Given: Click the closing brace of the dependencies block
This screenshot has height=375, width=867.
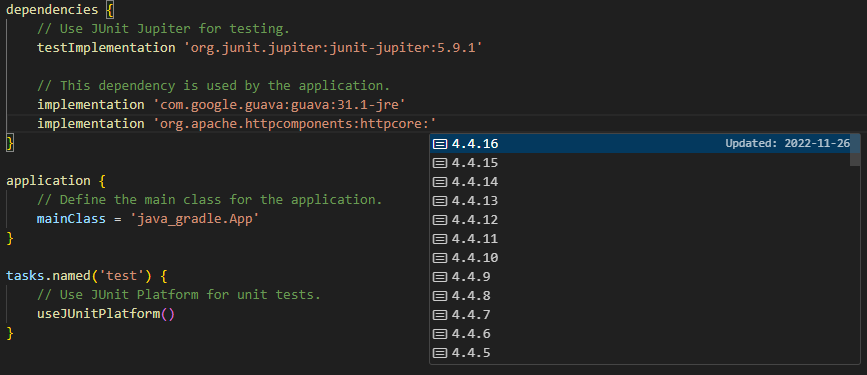Looking at the screenshot, I should tap(9, 143).
